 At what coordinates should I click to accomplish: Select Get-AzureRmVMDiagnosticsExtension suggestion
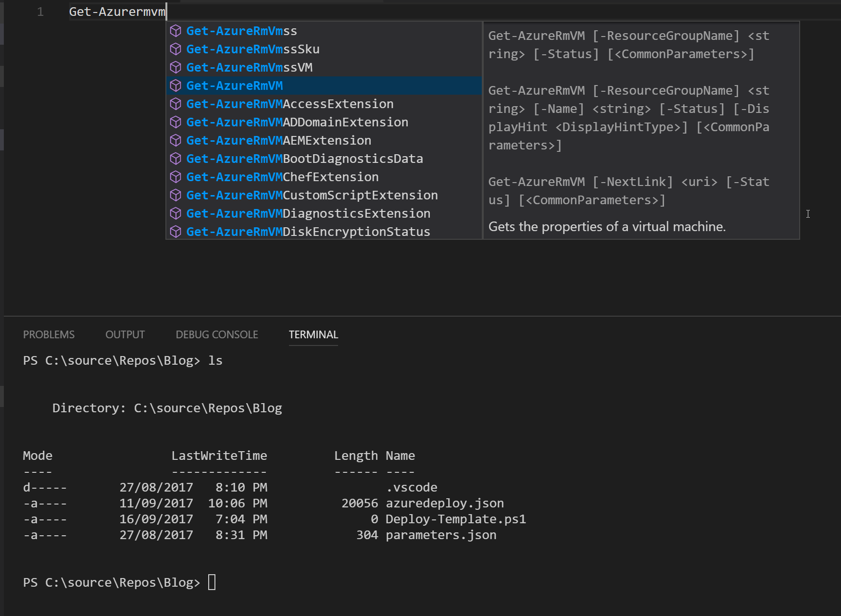(x=308, y=213)
